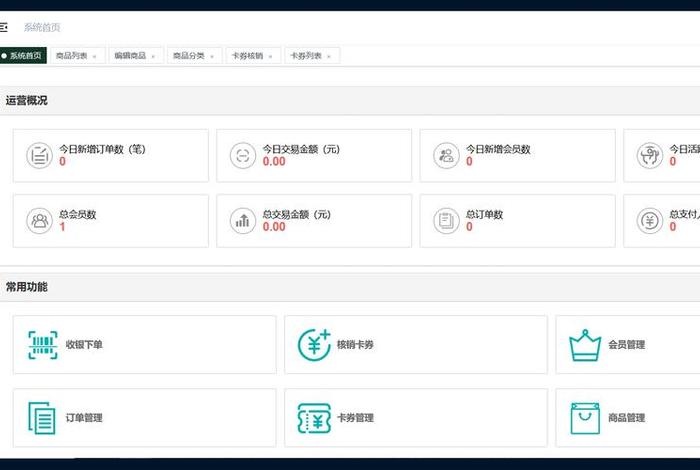Image resolution: width=700 pixels, height=470 pixels.
Task: Click the 今日活跃 card icon at right edge
Action: (x=650, y=155)
